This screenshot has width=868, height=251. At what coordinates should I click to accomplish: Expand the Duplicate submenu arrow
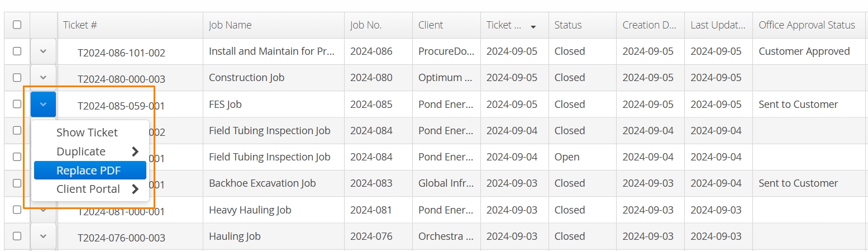135,151
